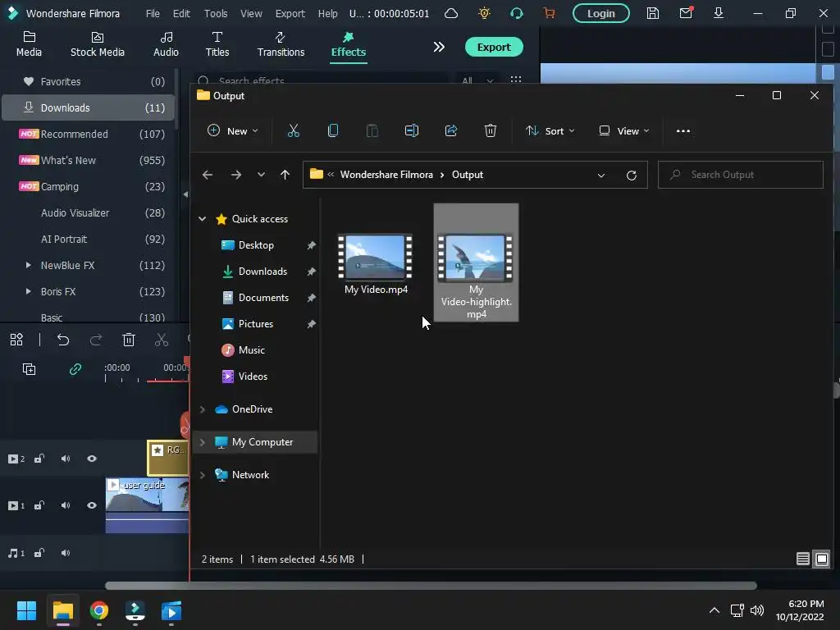This screenshot has width=840, height=630.
Task: Expand the Boris FX category
Action: (x=29, y=291)
